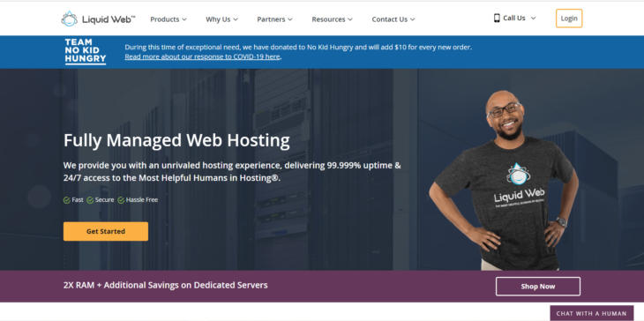644x321 pixels.
Task: Expand the Contact Us dropdown chevron
Action: (x=412, y=19)
